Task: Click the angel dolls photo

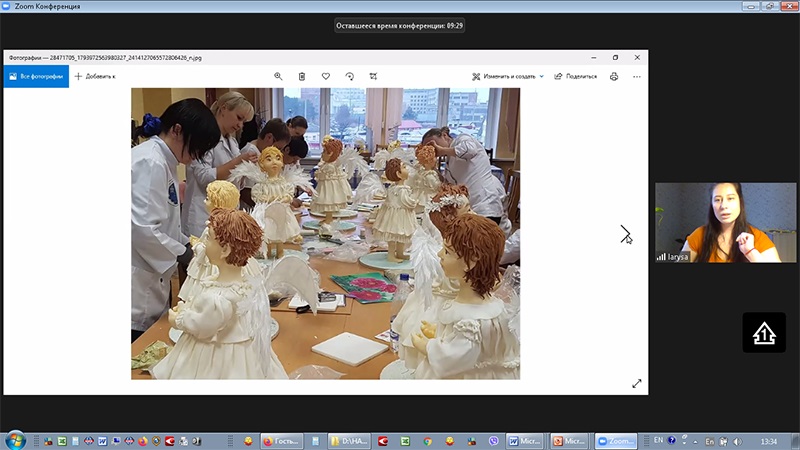Action: click(325, 233)
